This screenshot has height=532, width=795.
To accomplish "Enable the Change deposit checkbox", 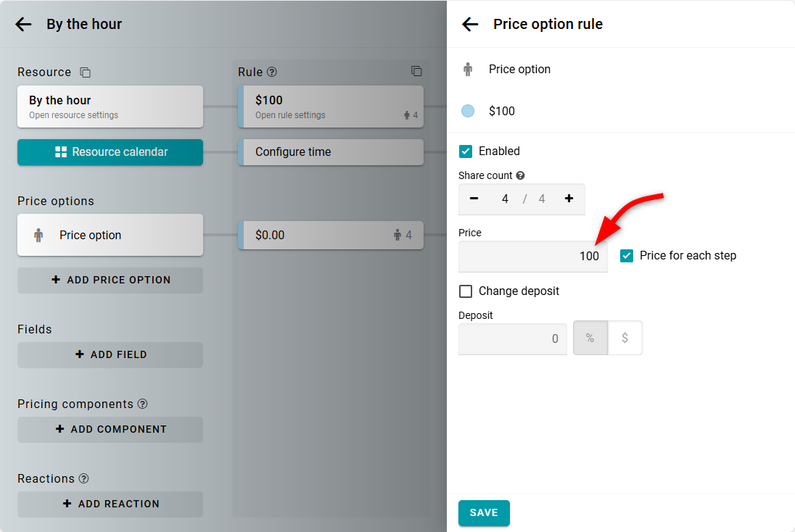I will 466,291.
